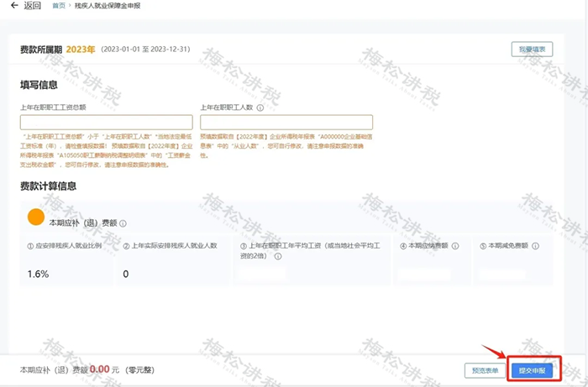The image size is (588, 387).
Task: Click the 填写信息 section heading
Action: (39, 85)
